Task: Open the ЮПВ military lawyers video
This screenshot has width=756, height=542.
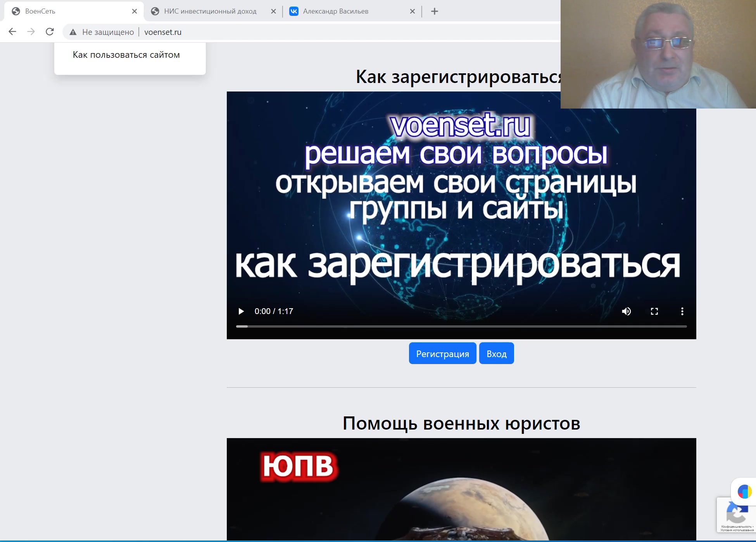Action: point(461,489)
